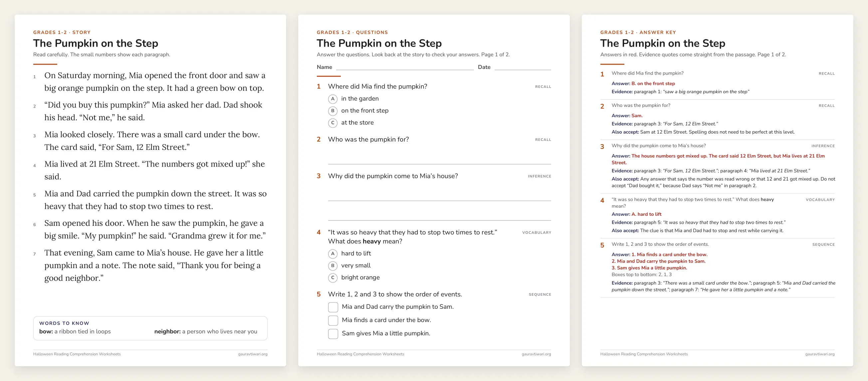
Task: Click the 'bow:' definition in Words to Know
Action: point(75,331)
